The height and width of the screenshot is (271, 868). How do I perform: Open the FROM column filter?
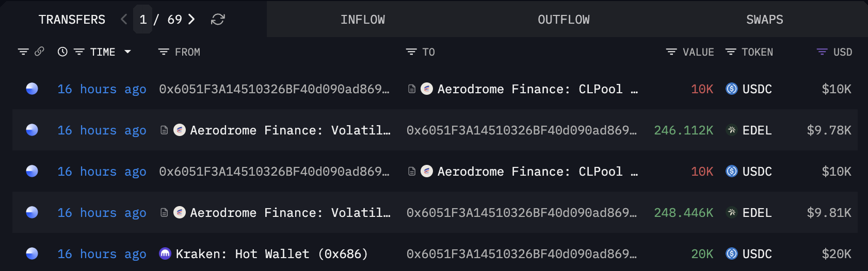coord(164,52)
